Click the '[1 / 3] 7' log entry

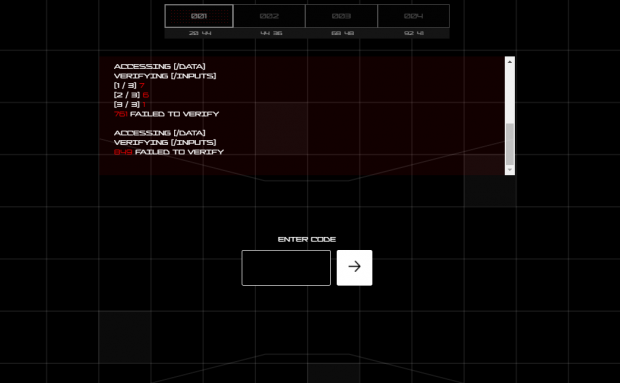tap(129, 85)
